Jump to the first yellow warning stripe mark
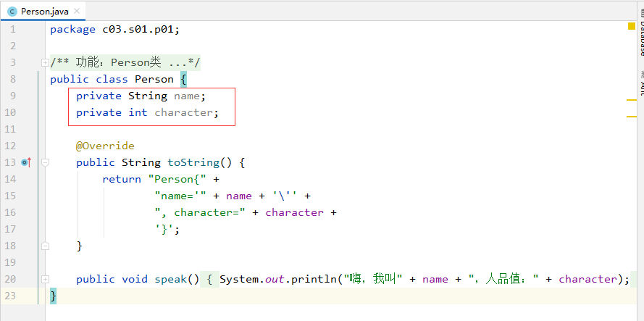The width and height of the screenshot is (644, 321). tap(631, 100)
